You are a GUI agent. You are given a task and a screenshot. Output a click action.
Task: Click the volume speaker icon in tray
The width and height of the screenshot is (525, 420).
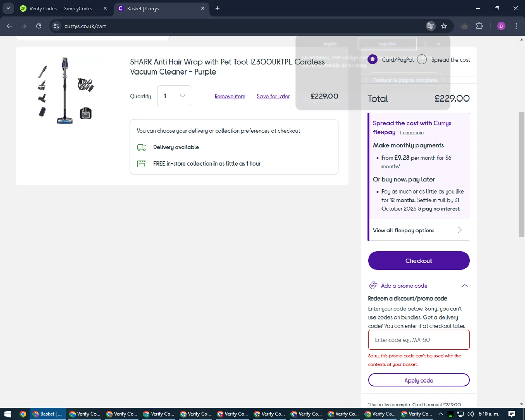point(470,414)
